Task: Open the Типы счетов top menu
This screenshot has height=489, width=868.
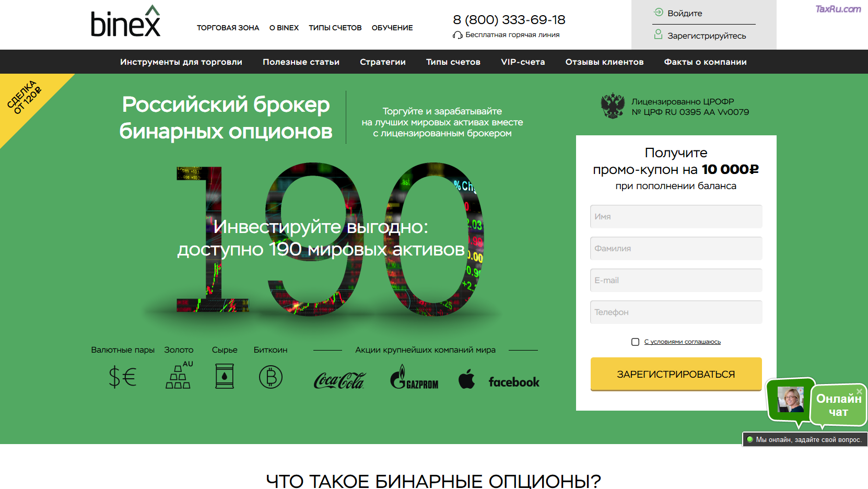Action: point(335,28)
